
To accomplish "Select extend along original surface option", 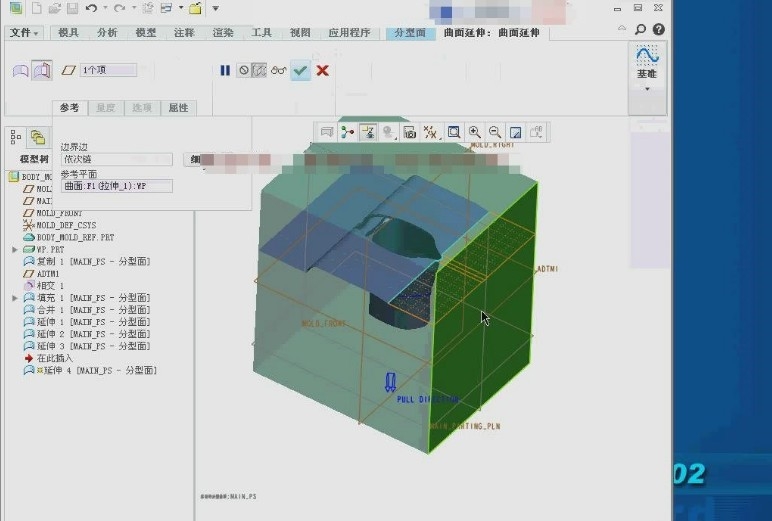I will point(20,71).
